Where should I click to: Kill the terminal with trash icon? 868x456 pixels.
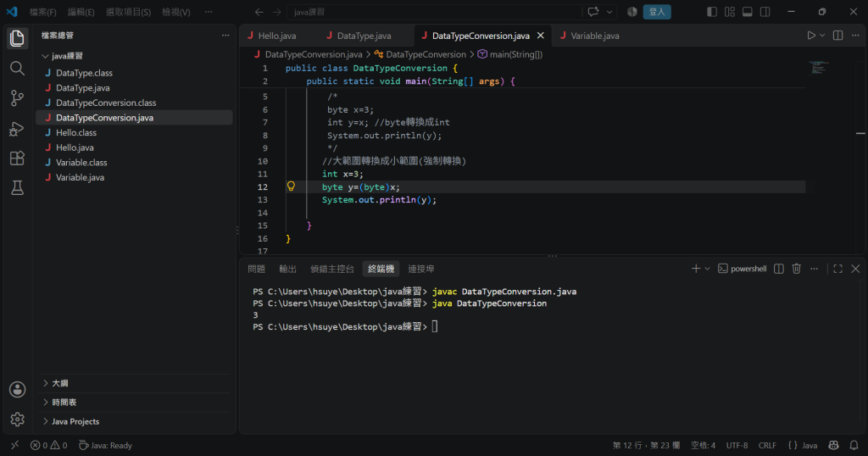pyautogui.click(x=797, y=269)
